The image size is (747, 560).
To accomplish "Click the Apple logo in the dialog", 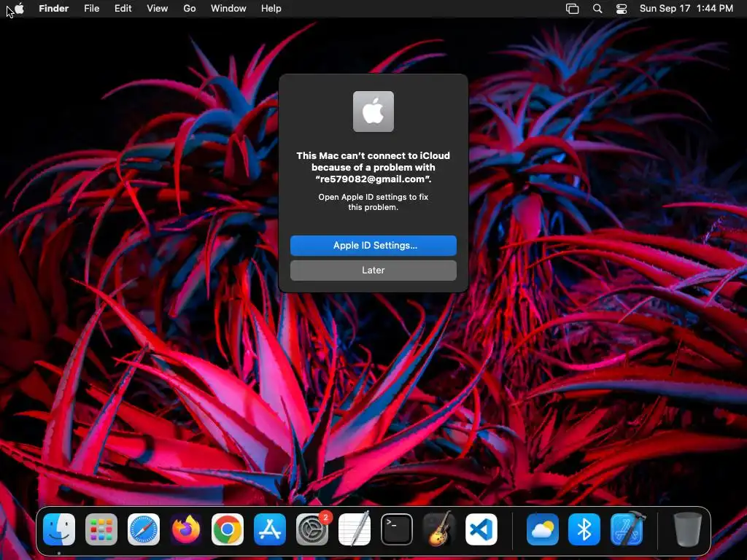I will coord(373,112).
